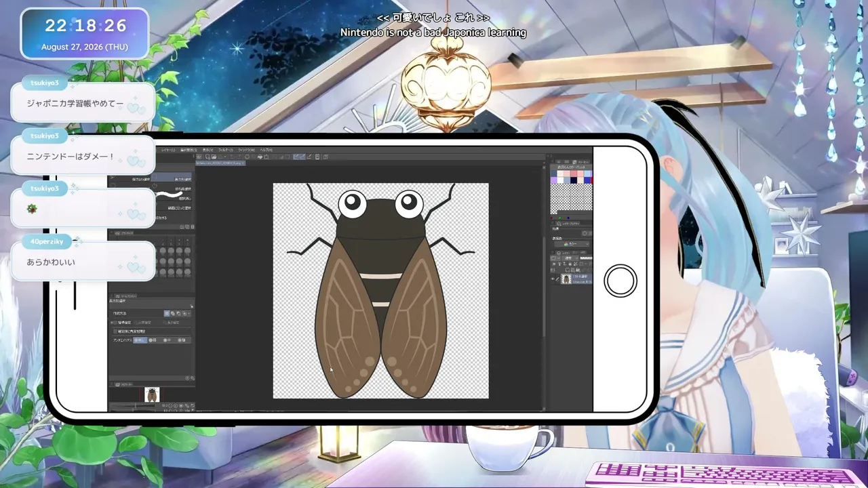Select the subtract-from-selection creation mode icon
This screenshot has height=488, width=868.
click(x=178, y=313)
